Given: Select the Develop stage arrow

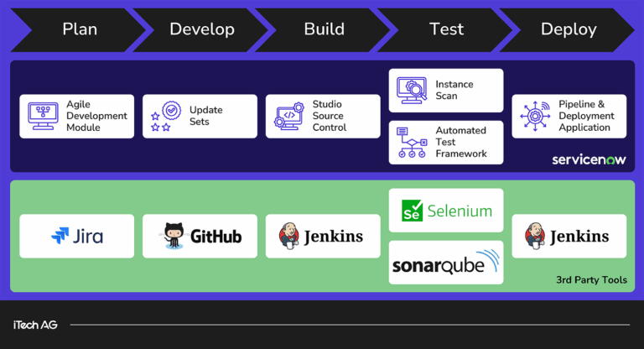Looking at the screenshot, I should click(201, 29).
